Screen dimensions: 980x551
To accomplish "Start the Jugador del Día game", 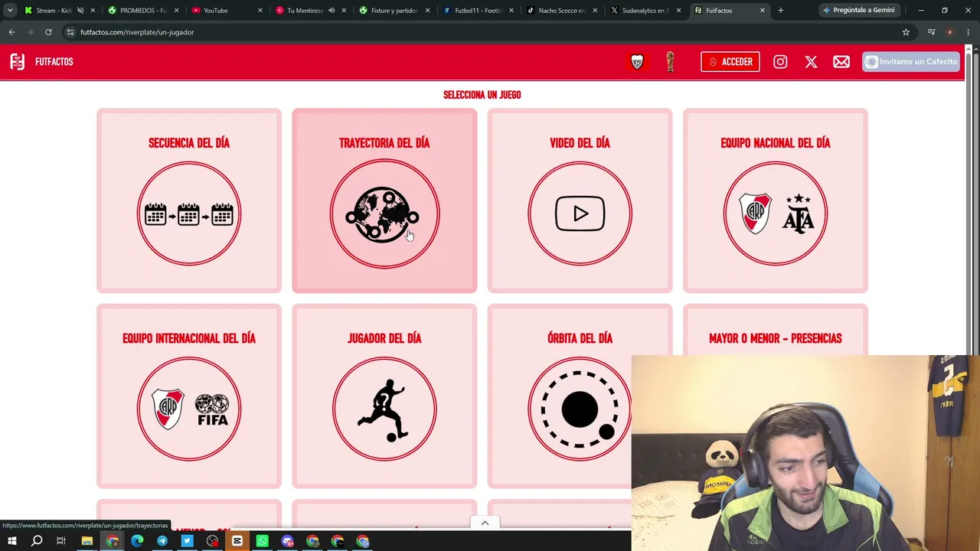I will [x=384, y=396].
